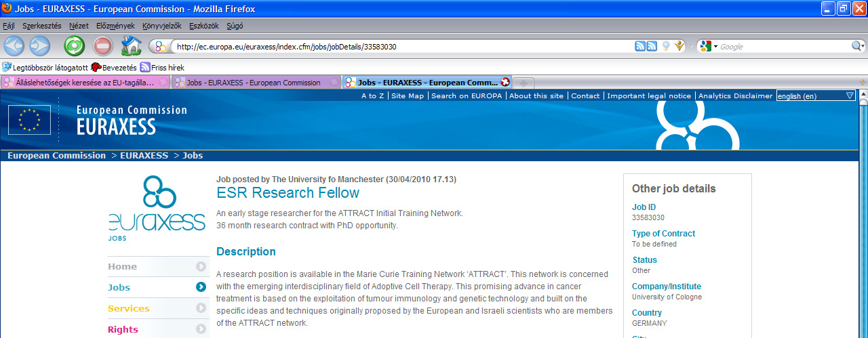Open Analytics Disclaimer link
The width and height of the screenshot is (868, 338).
(x=735, y=96)
